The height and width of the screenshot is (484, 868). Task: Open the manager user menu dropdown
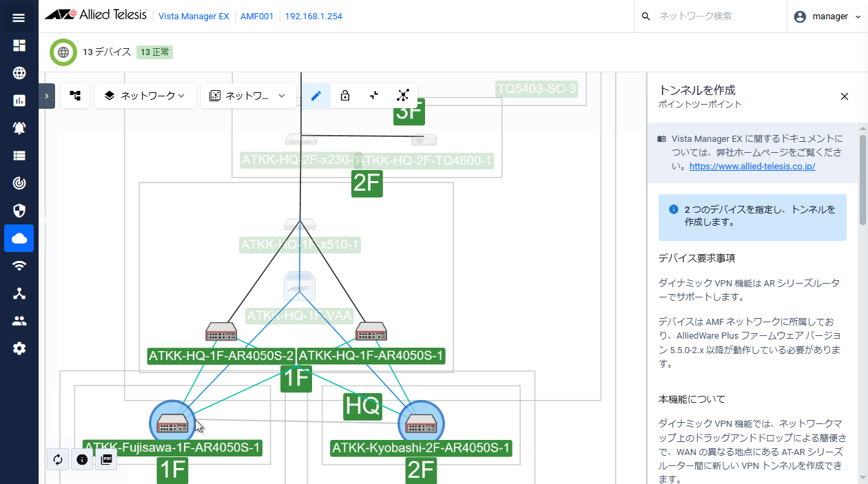827,17
